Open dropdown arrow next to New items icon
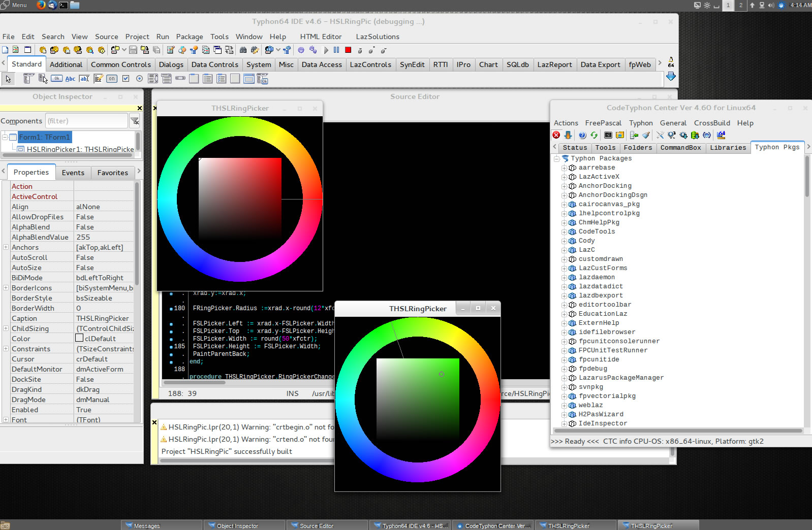 (x=124, y=50)
